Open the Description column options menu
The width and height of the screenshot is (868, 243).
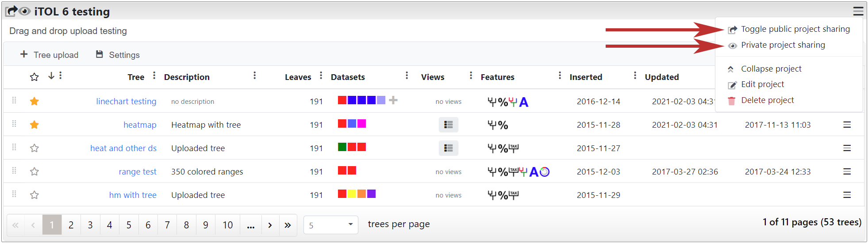point(254,76)
